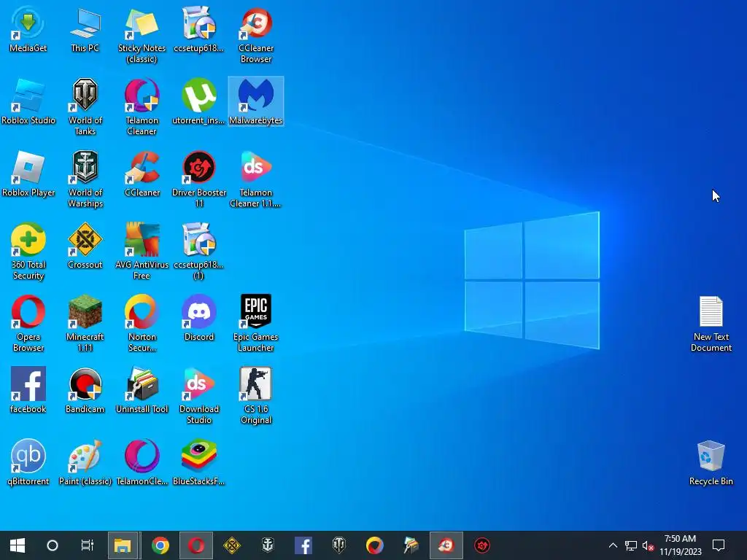Image resolution: width=747 pixels, height=560 pixels.
Task: Select the Malwarebytes desktop shortcut
Action: (x=256, y=102)
